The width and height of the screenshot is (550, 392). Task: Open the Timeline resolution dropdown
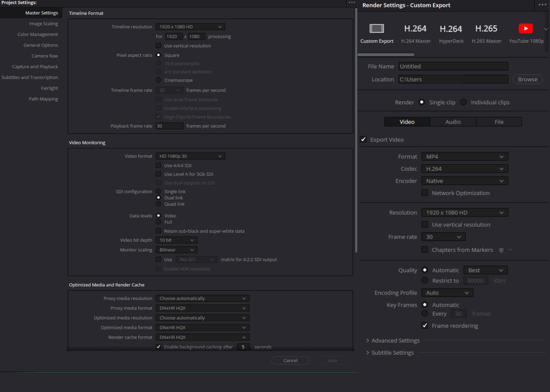(190, 26)
